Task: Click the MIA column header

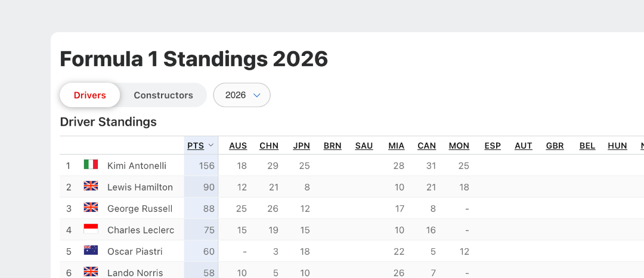Action: coord(397,146)
